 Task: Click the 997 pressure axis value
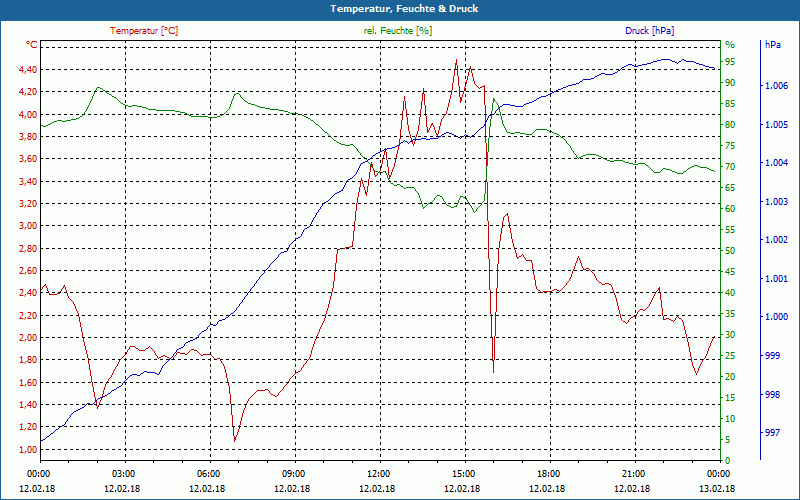(x=772, y=433)
